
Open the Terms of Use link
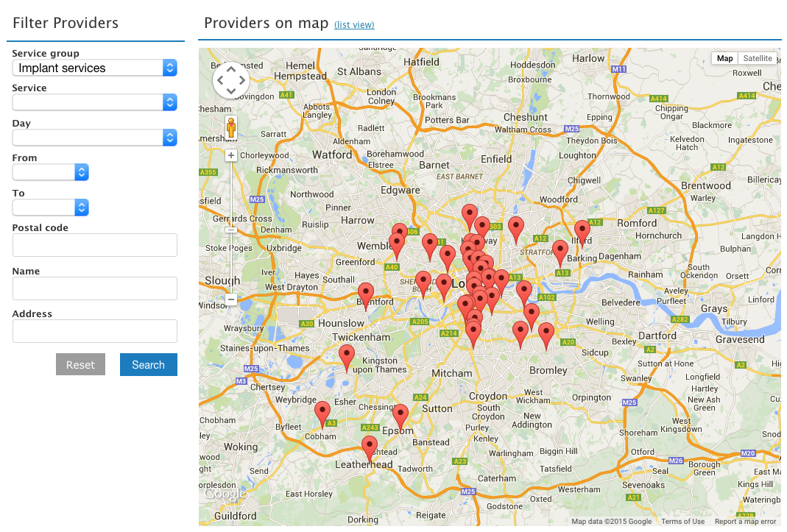682,521
